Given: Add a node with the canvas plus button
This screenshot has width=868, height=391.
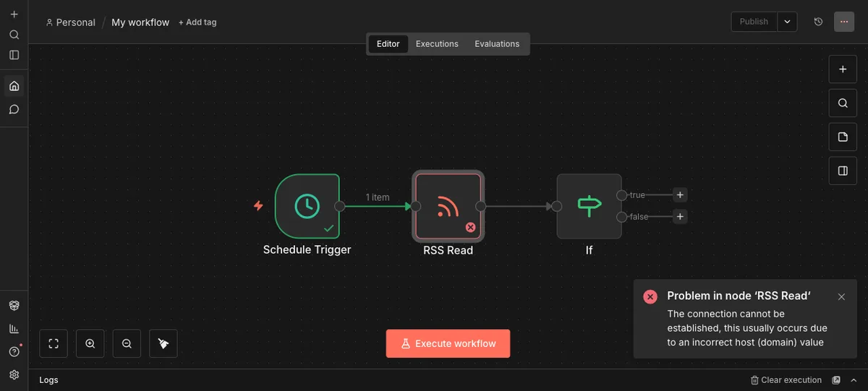Looking at the screenshot, I should point(843,69).
